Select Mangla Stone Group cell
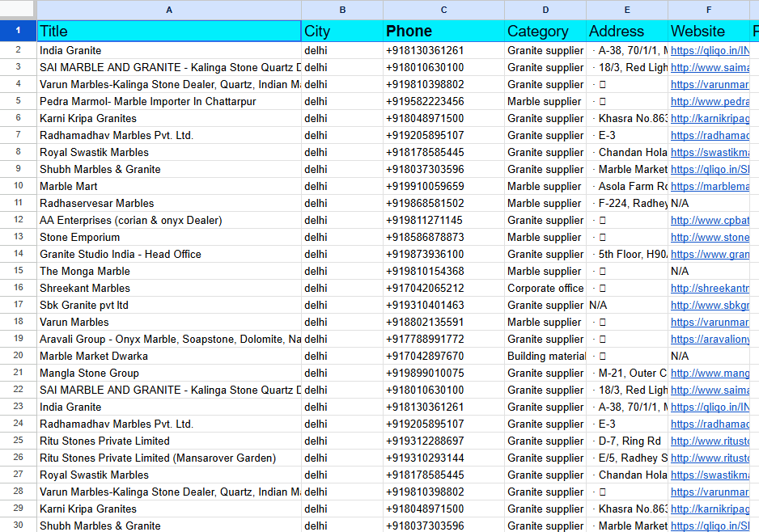The height and width of the screenshot is (532, 759). (x=169, y=373)
